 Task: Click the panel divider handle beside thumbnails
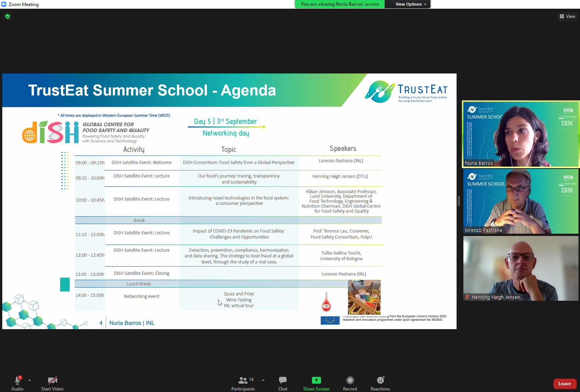coord(459,201)
